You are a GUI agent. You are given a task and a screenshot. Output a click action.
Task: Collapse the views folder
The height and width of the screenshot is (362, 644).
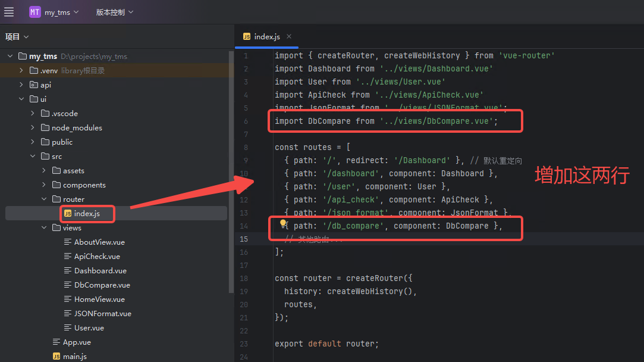coord(44,228)
